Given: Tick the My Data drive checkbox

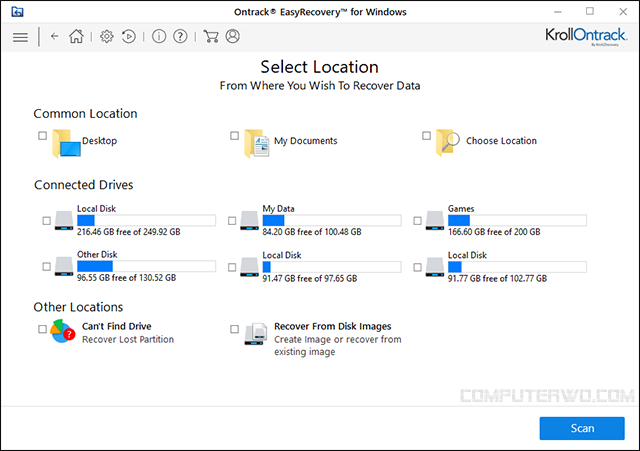Looking at the screenshot, I should [x=232, y=221].
